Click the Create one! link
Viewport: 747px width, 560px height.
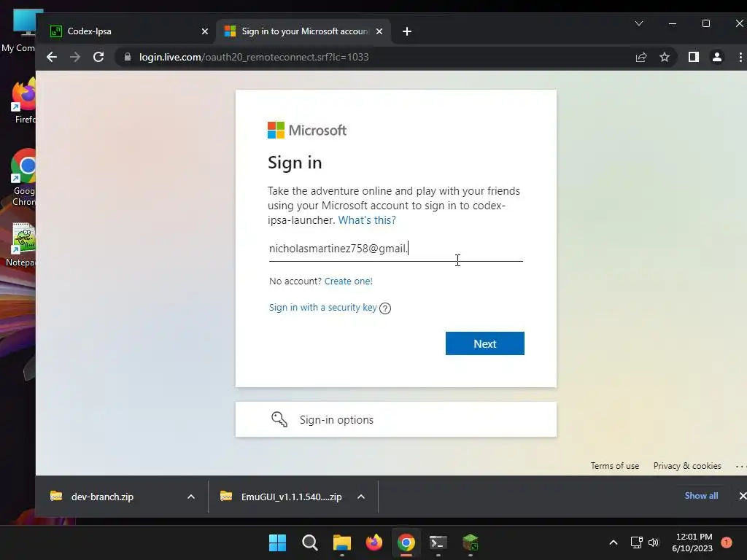[348, 281]
